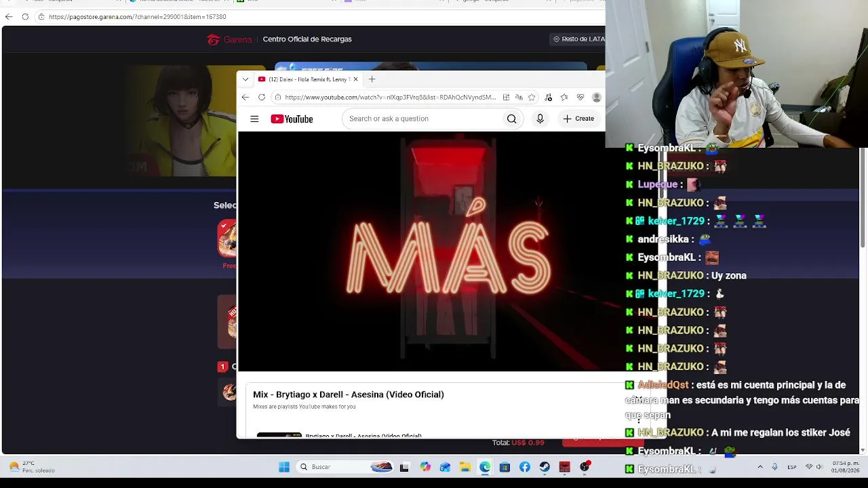Open the tab list chevron in YouTube window
The height and width of the screenshot is (488, 868).
tap(245, 79)
